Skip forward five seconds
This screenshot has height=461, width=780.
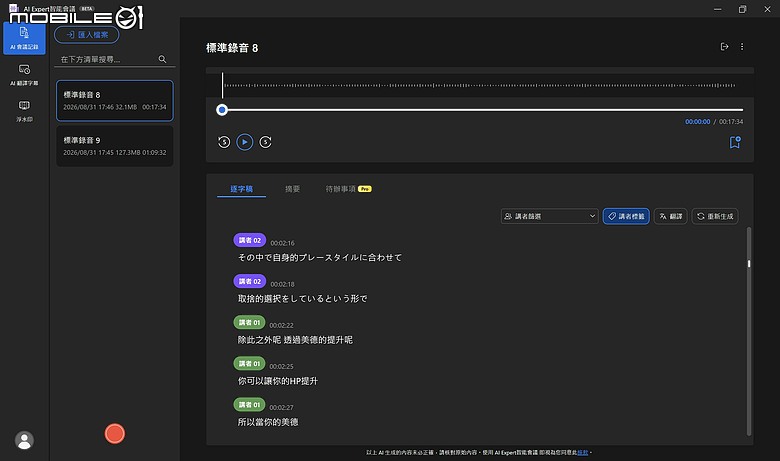(x=266, y=142)
